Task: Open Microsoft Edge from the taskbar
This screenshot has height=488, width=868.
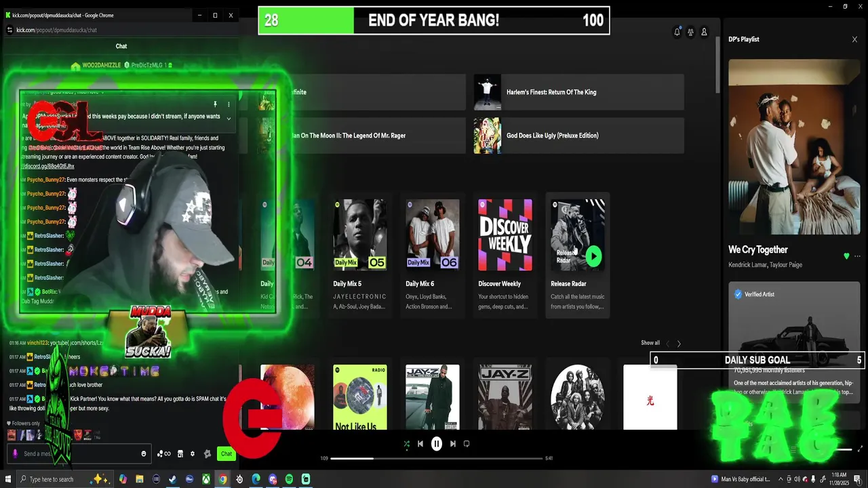Action: click(256, 479)
